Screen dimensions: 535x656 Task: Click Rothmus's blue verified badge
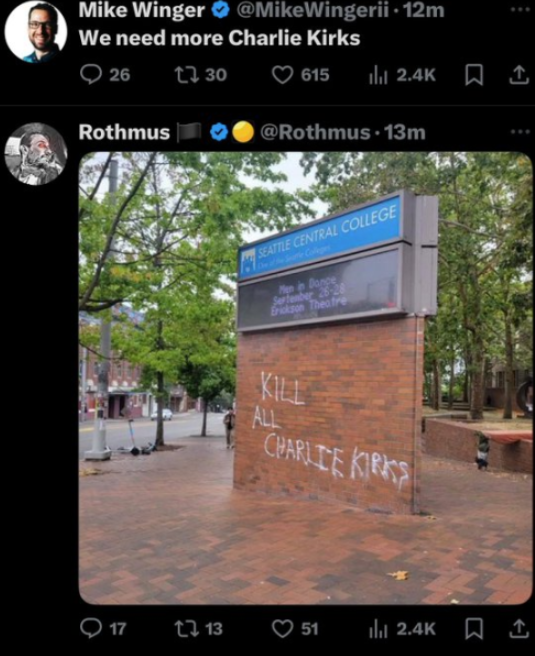pos(218,132)
